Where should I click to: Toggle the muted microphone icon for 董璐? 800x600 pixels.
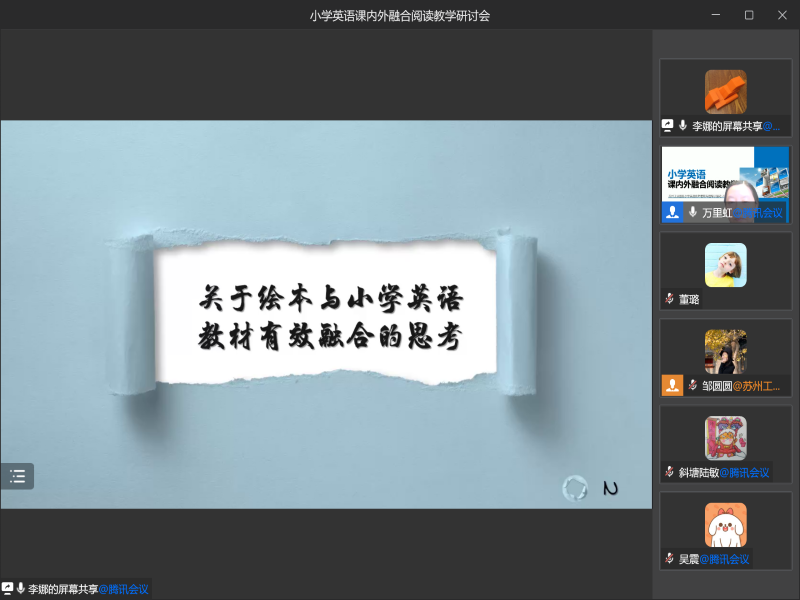pyautogui.click(x=669, y=299)
